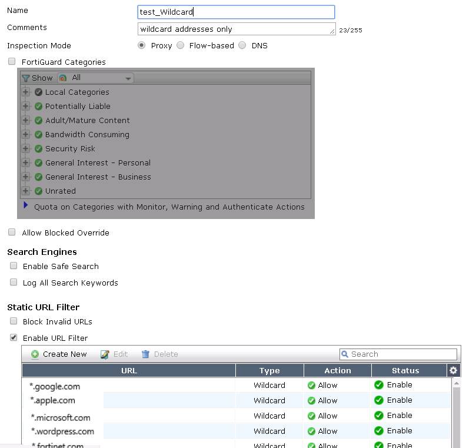Click the green check icon beside Security Risk
The height and width of the screenshot is (448, 476).
point(39,149)
